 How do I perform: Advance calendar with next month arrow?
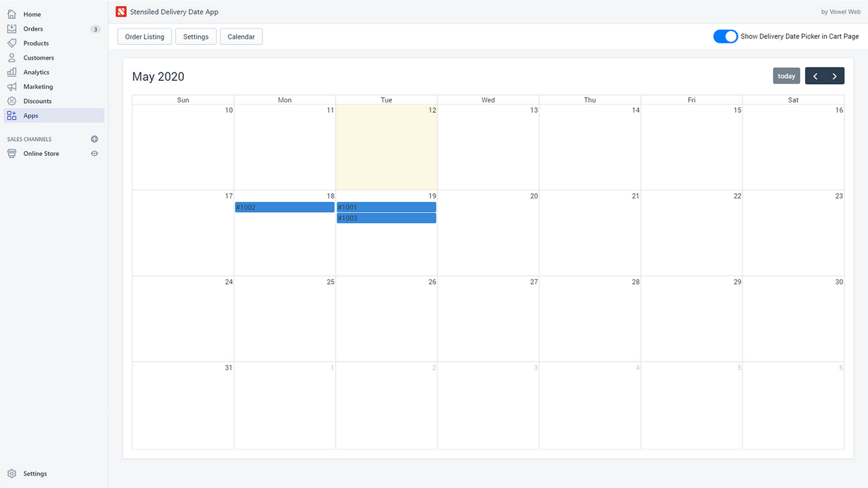(x=834, y=75)
